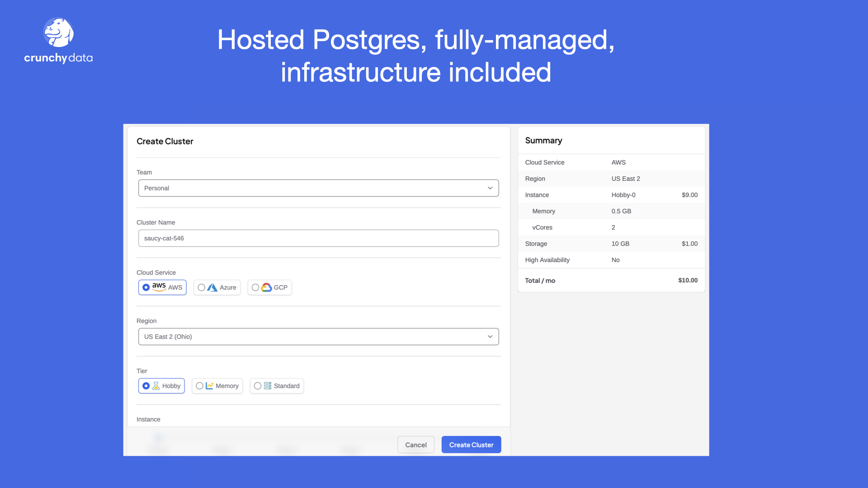The width and height of the screenshot is (868, 488).
Task: Click the US East 2 summary value
Action: tap(626, 178)
